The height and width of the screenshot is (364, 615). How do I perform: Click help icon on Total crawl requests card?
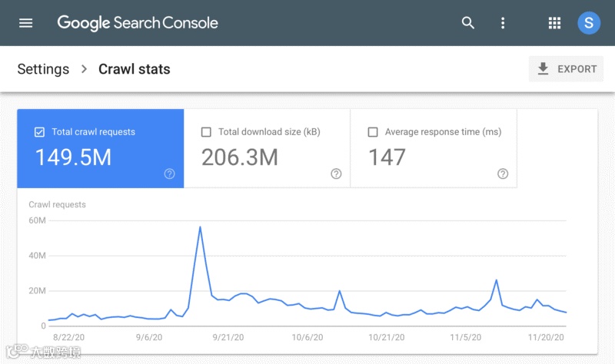coord(170,174)
